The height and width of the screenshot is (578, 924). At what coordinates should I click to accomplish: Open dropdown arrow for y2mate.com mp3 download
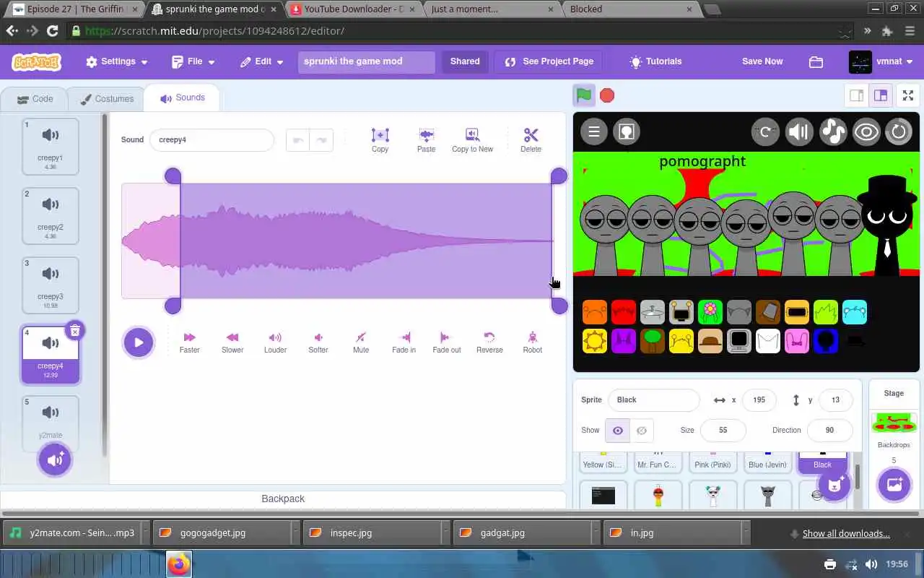(146, 533)
